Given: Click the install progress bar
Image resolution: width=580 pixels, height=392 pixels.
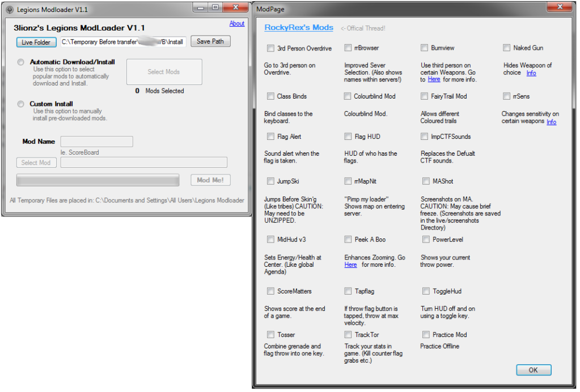Looking at the screenshot, I should (x=98, y=180).
